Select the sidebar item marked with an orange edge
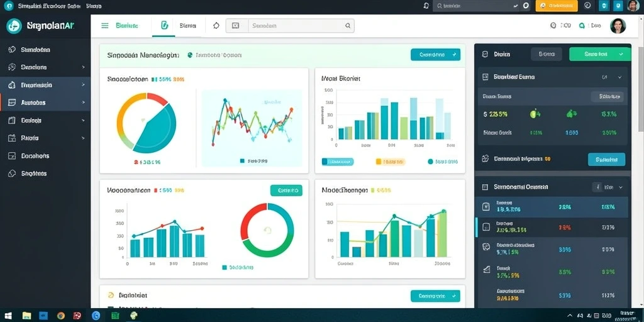The height and width of the screenshot is (322, 644). (45, 103)
